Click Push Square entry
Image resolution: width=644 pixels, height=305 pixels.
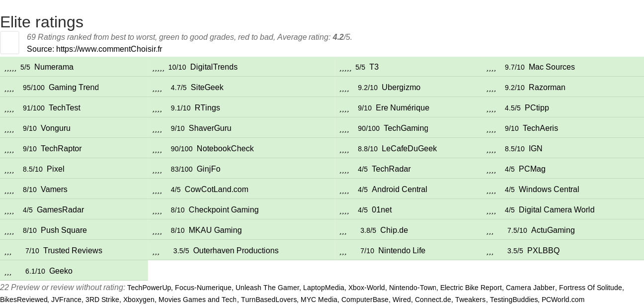pos(64,230)
